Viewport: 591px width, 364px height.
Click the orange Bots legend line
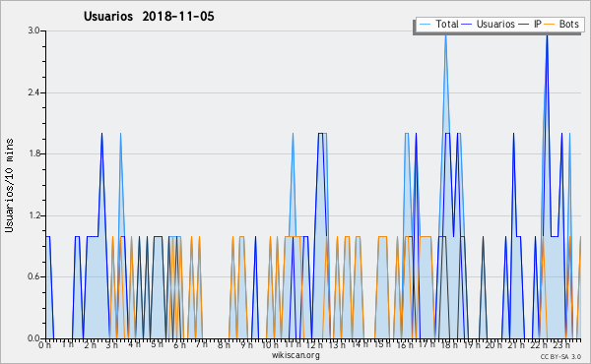point(550,25)
